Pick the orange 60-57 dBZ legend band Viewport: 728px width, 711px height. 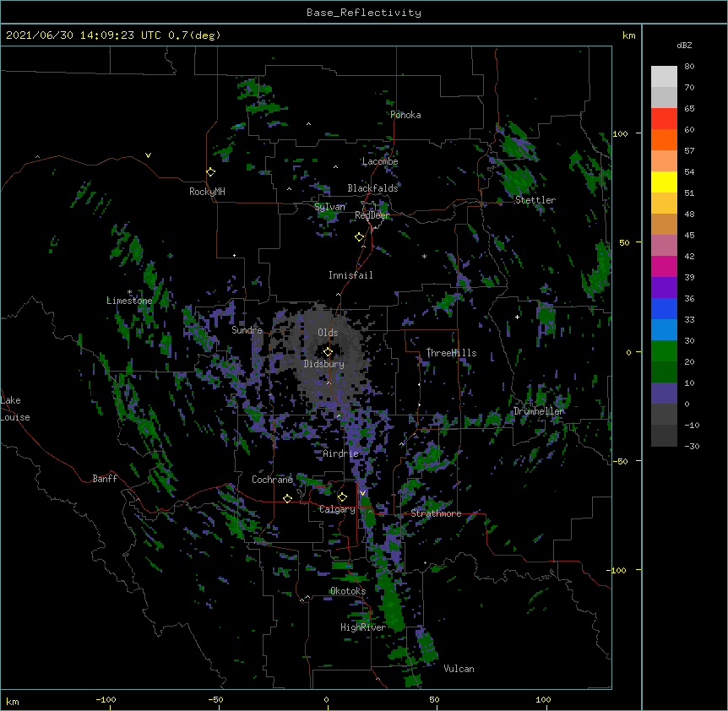tap(664, 139)
